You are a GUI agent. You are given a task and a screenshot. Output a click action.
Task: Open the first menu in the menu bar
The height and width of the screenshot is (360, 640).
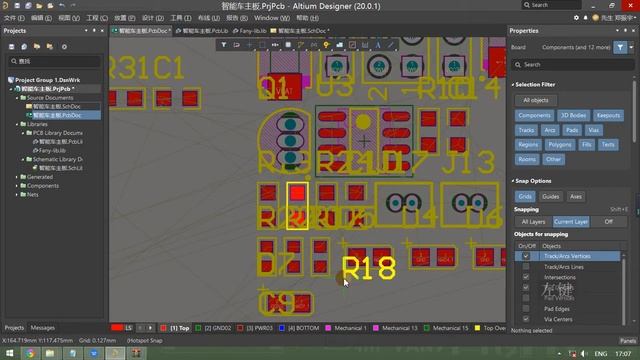[14, 18]
